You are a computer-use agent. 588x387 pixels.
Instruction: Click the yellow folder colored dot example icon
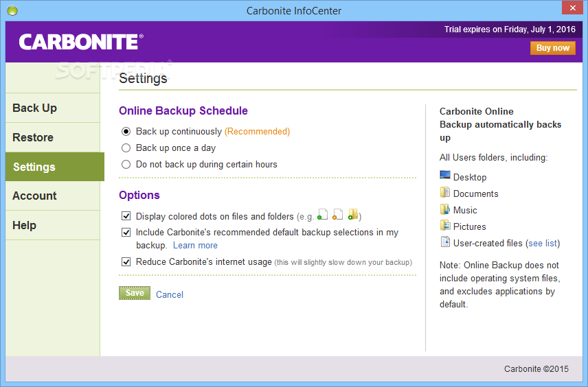point(353,215)
